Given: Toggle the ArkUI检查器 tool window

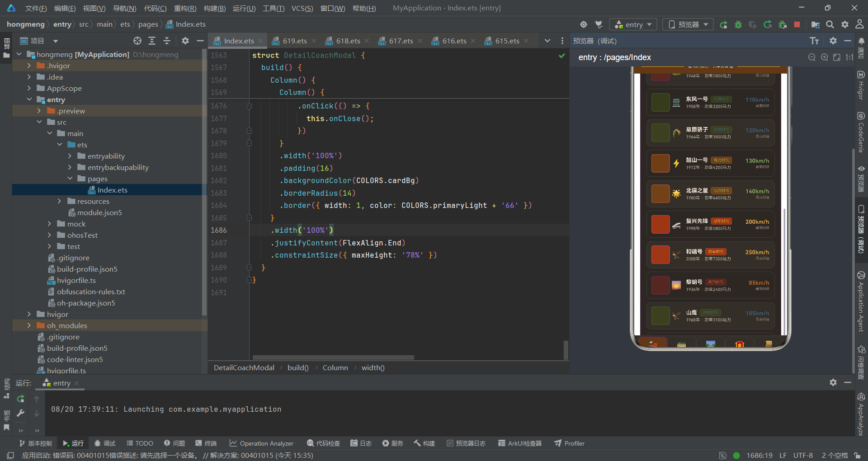Looking at the screenshot, I should tap(520, 443).
